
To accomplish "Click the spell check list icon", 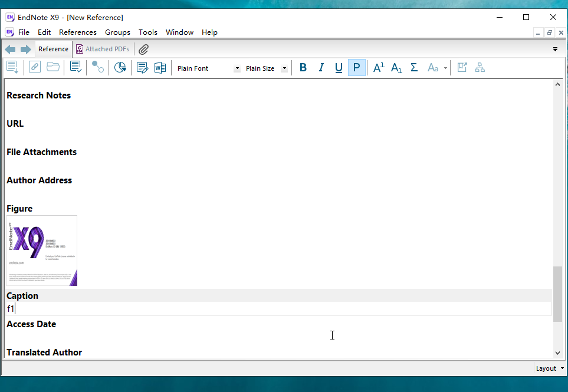I will (75, 67).
